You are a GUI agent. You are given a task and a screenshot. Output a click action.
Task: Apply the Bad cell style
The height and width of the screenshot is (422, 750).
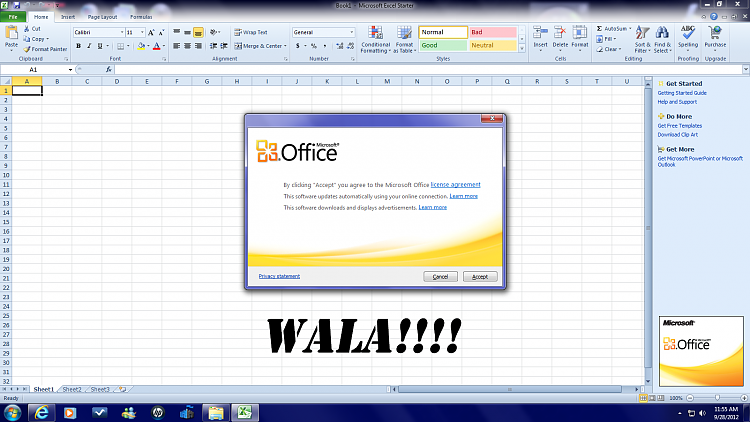coord(493,32)
